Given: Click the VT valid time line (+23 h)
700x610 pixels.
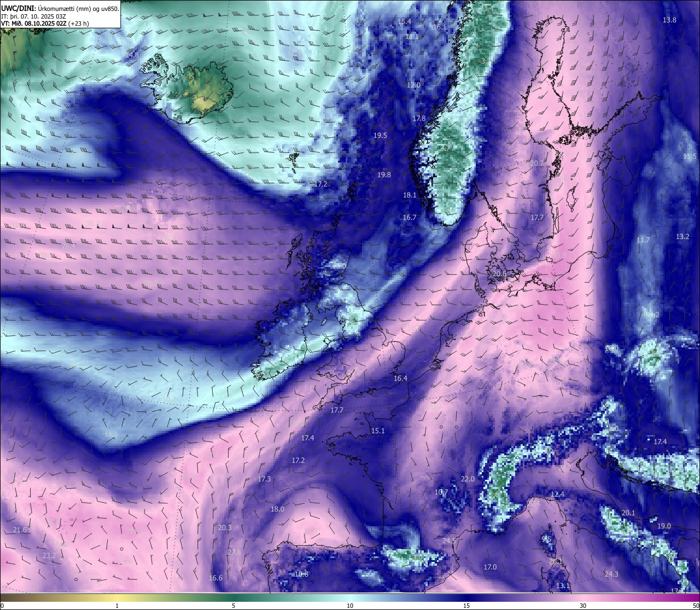Looking at the screenshot, I should point(45,24).
